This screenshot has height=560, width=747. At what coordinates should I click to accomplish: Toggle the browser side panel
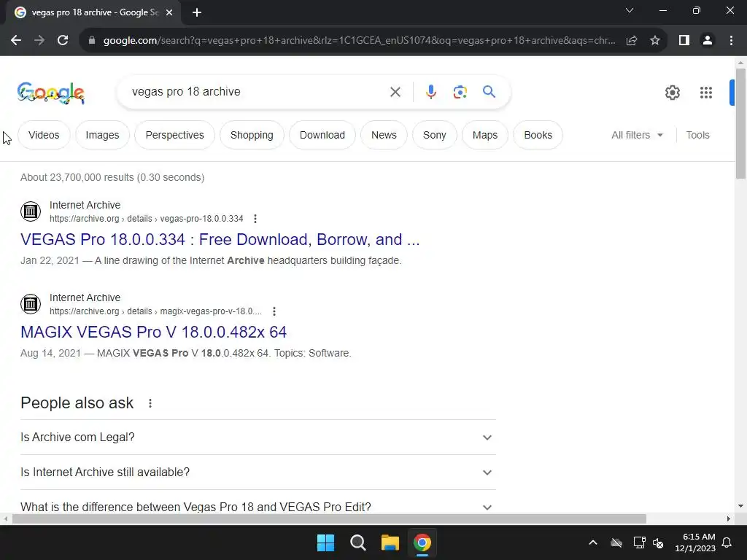pos(684,41)
